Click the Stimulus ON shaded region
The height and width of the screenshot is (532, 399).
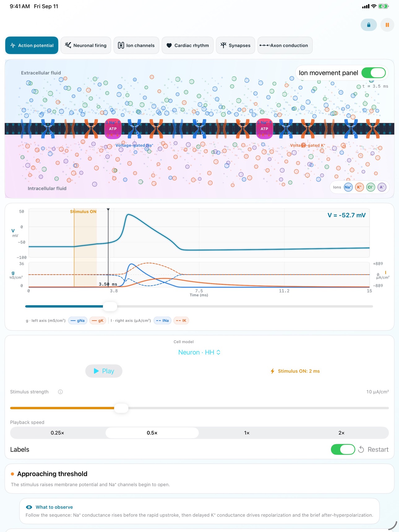click(85, 247)
